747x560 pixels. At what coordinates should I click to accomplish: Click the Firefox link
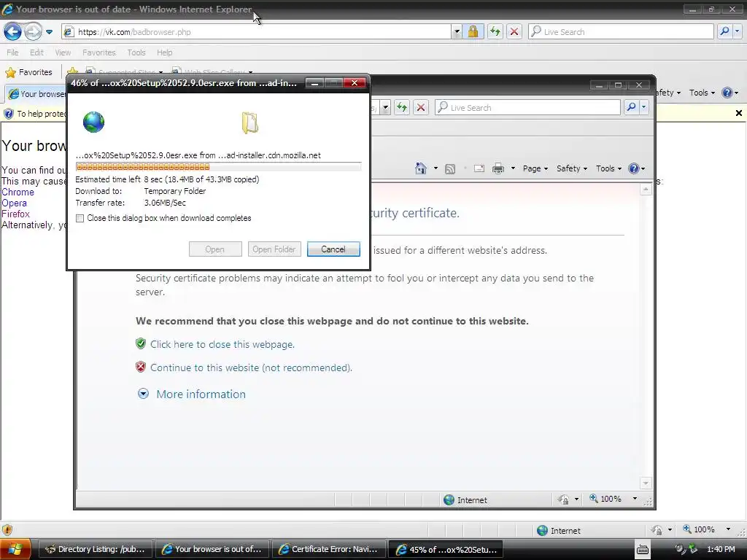[16, 214]
